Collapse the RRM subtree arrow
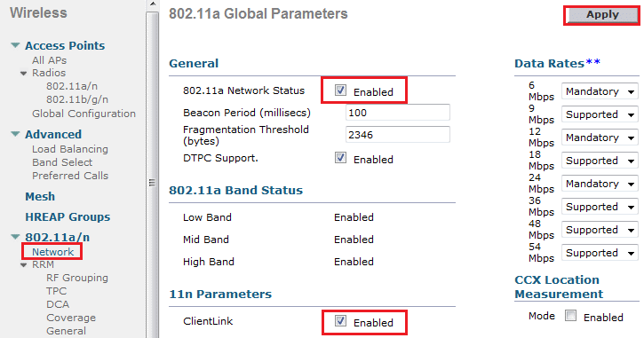Screen dimensions: 644x338 24,265
